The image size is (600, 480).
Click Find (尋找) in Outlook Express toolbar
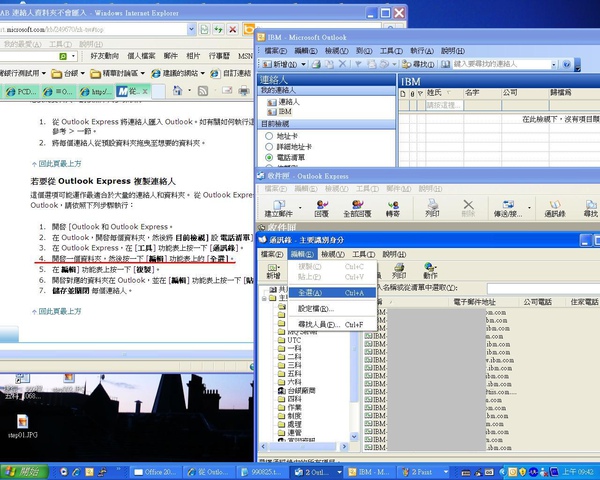tap(590, 208)
